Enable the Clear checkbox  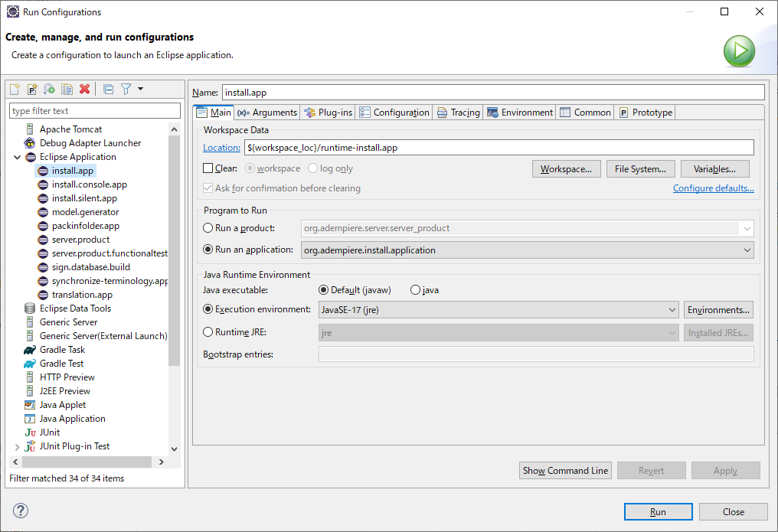point(208,168)
